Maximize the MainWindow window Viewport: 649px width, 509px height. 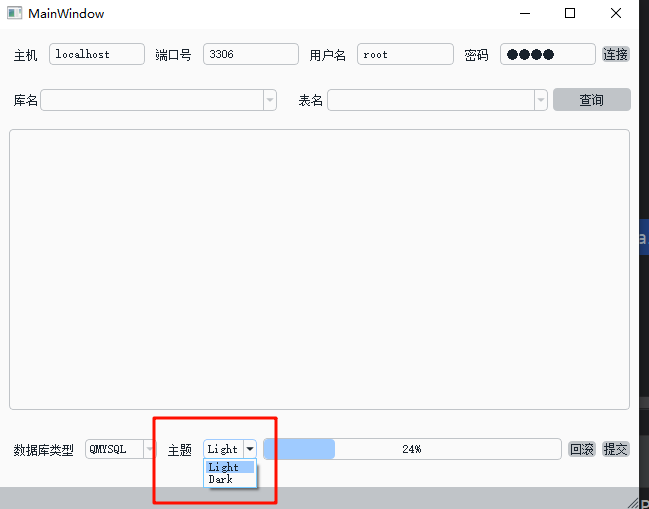570,13
